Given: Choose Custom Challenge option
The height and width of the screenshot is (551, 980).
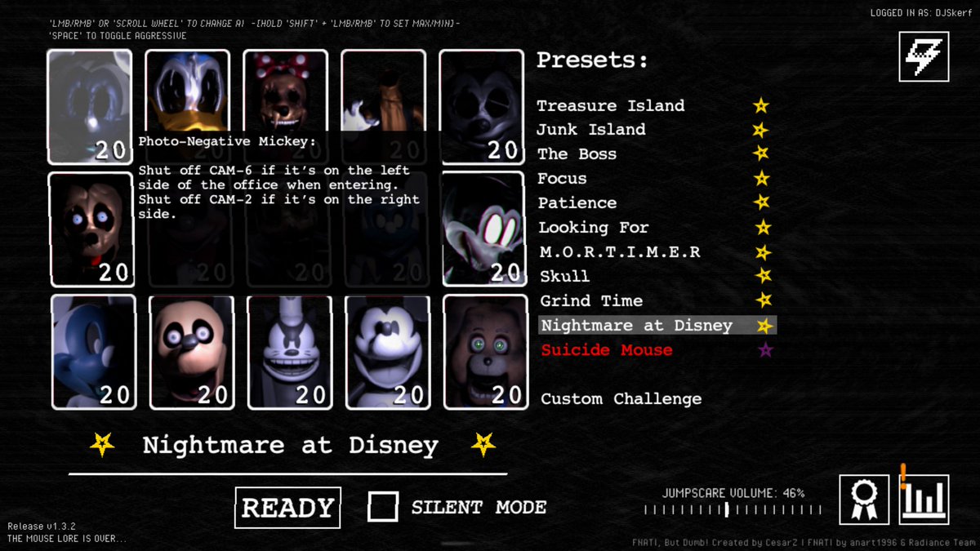Looking at the screenshot, I should pyautogui.click(x=621, y=399).
